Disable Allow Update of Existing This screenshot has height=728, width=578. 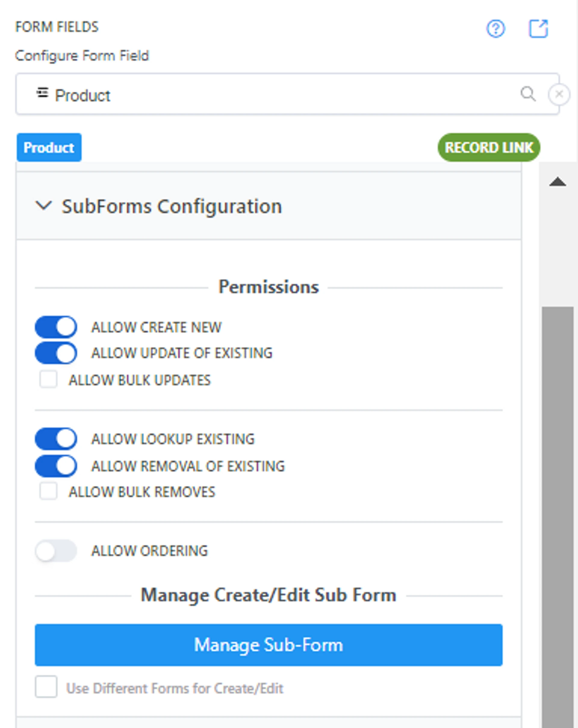(x=56, y=353)
